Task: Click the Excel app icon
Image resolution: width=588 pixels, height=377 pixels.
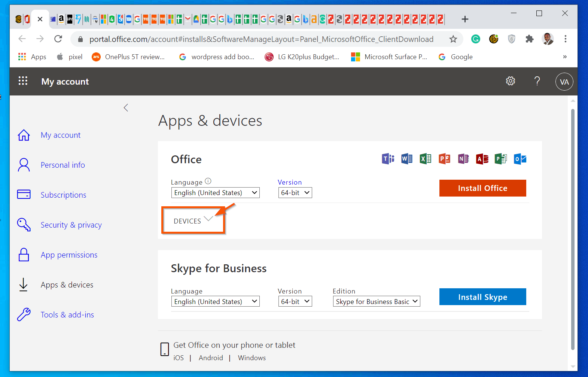Action: [426, 159]
